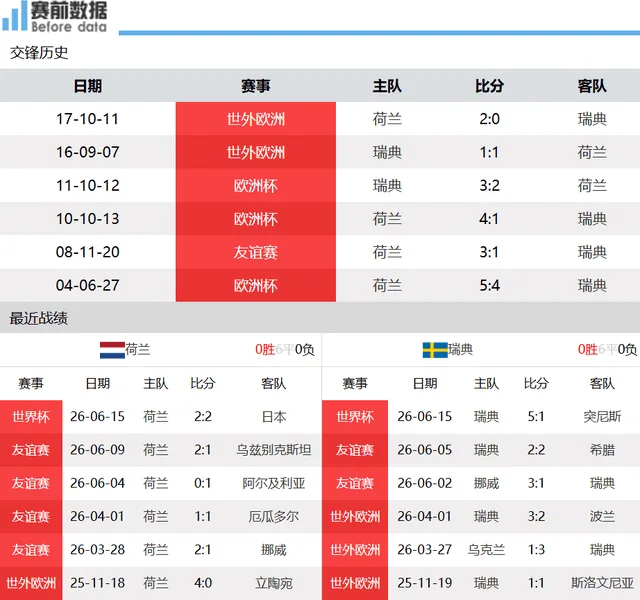Click the 0胜6平0负 record for 荷兰
The height and width of the screenshot is (600, 640).
click(x=284, y=350)
